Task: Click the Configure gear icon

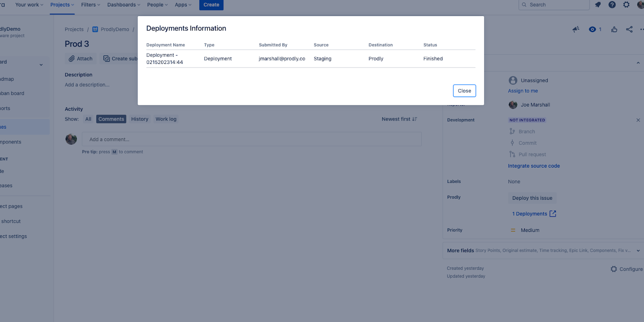Action: click(x=613, y=269)
